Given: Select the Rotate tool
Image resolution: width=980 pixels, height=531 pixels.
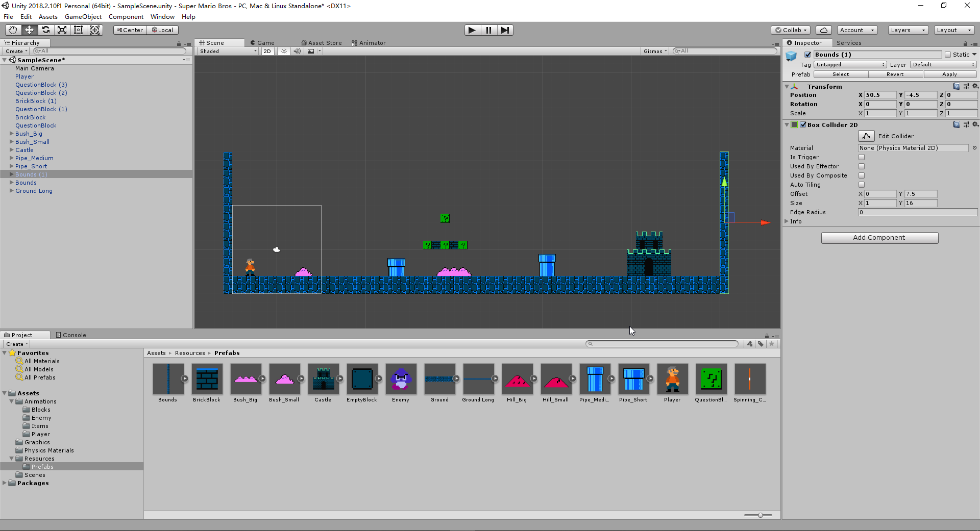Looking at the screenshot, I should [45, 30].
